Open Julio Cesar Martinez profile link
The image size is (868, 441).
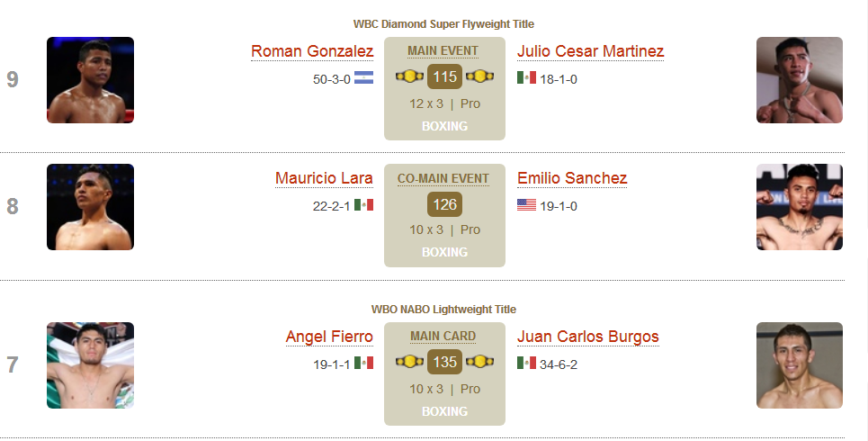tap(590, 51)
